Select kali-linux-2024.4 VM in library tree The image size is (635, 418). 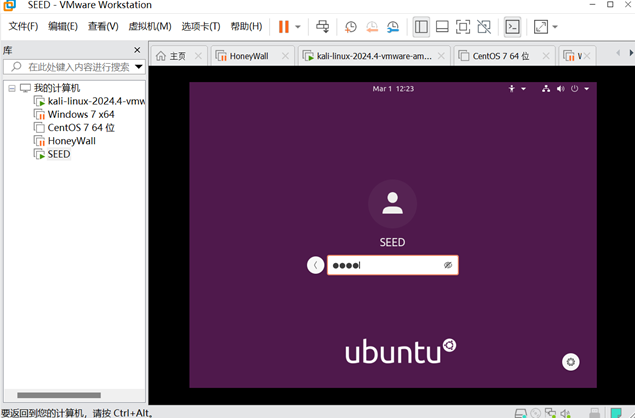coord(96,101)
